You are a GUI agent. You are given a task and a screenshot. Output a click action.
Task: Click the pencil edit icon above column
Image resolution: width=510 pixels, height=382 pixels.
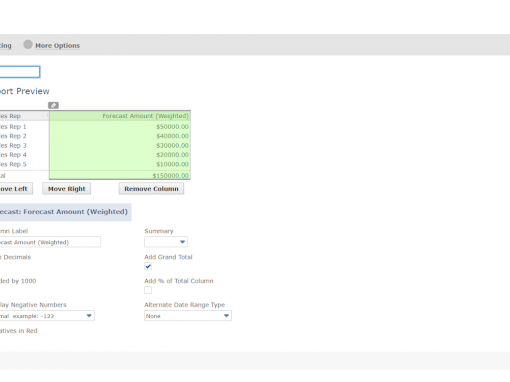[53, 105]
